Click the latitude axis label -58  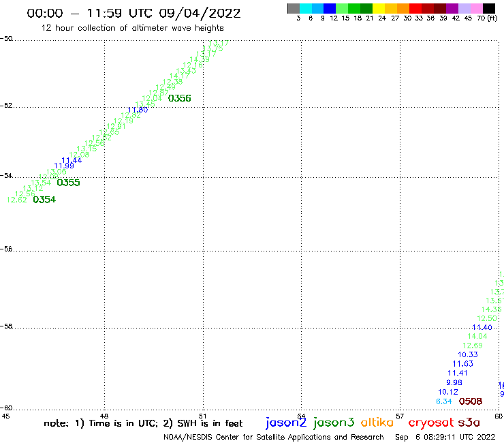[x=6, y=326]
